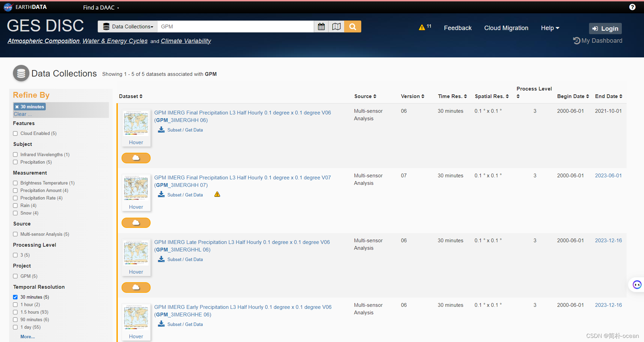The width and height of the screenshot is (644, 342).
Task: Click cloud button under GPM_3IMERGHH 06
Action: click(136, 158)
